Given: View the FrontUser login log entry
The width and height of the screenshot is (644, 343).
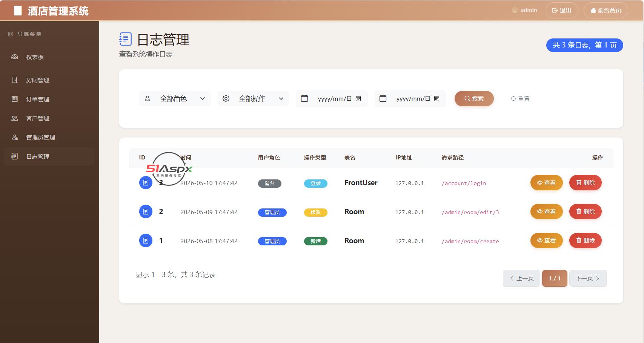Looking at the screenshot, I should (x=547, y=183).
